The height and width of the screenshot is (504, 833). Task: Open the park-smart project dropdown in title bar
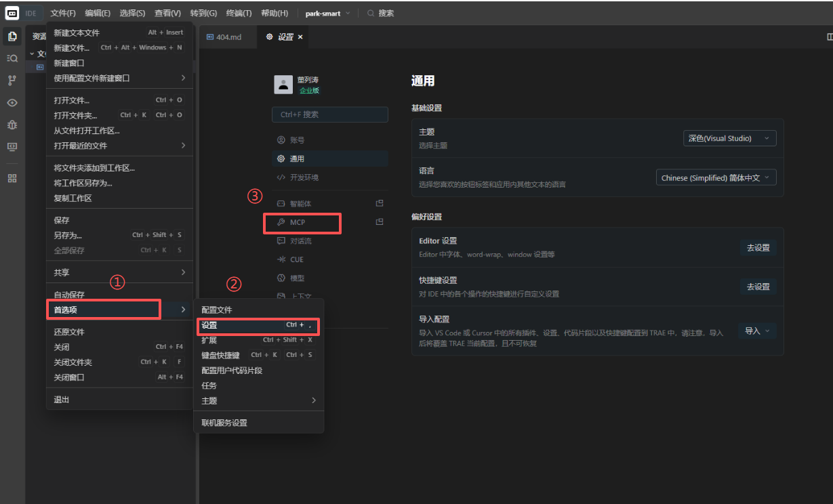pyautogui.click(x=328, y=13)
